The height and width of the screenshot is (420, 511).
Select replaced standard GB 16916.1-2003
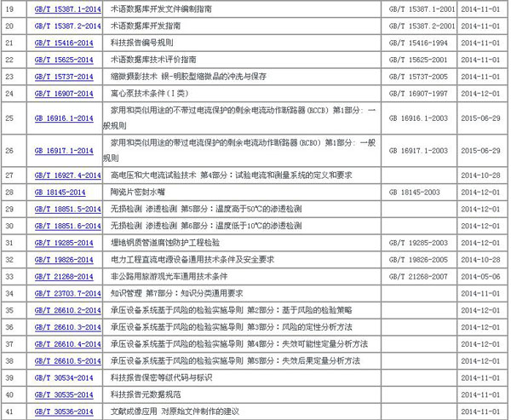[418, 118]
